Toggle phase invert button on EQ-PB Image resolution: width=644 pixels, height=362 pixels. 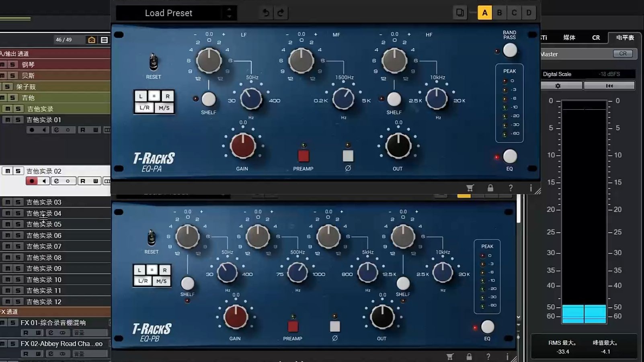click(x=335, y=326)
